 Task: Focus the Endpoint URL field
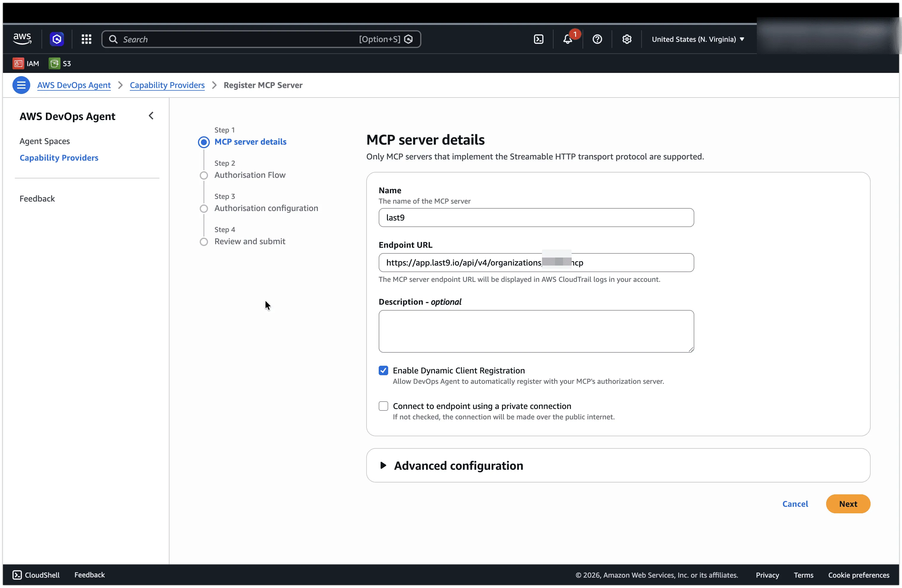pos(536,263)
